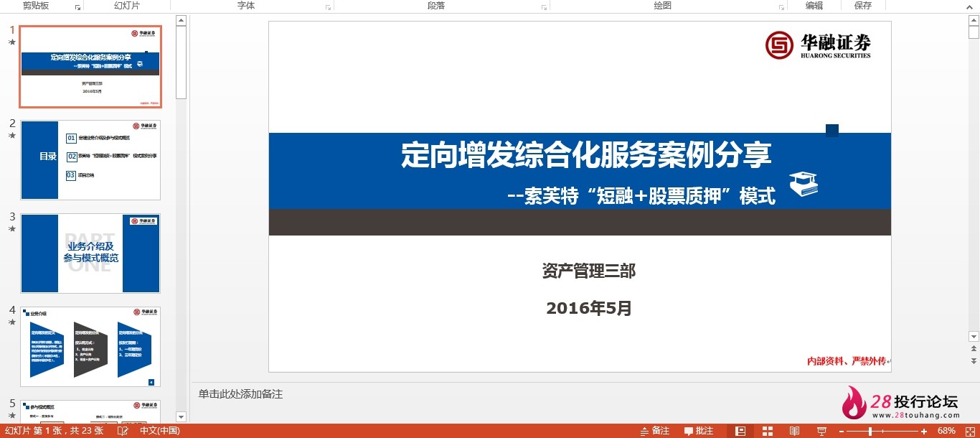
Task: Click the slide editor scroll down arrow
Action: 974,336
